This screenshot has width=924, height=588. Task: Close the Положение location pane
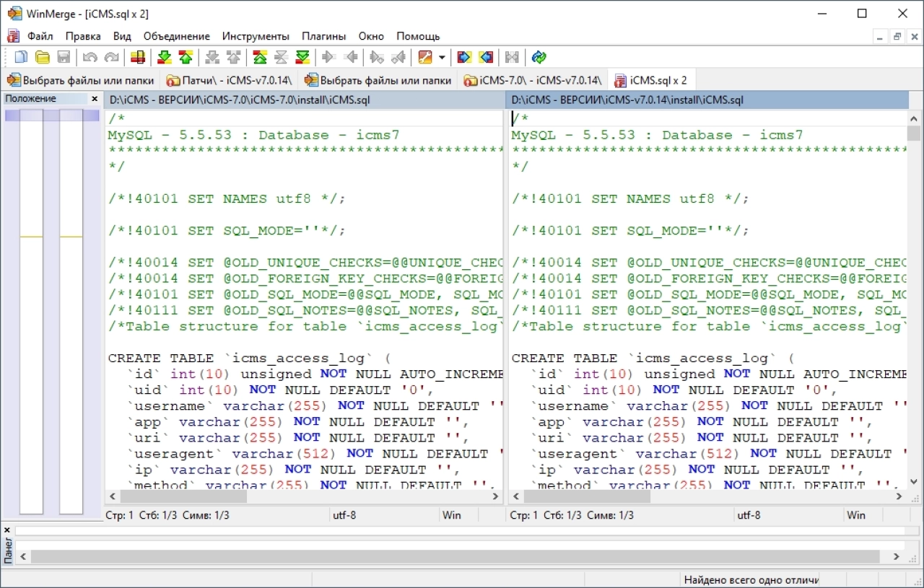(95, 99)
